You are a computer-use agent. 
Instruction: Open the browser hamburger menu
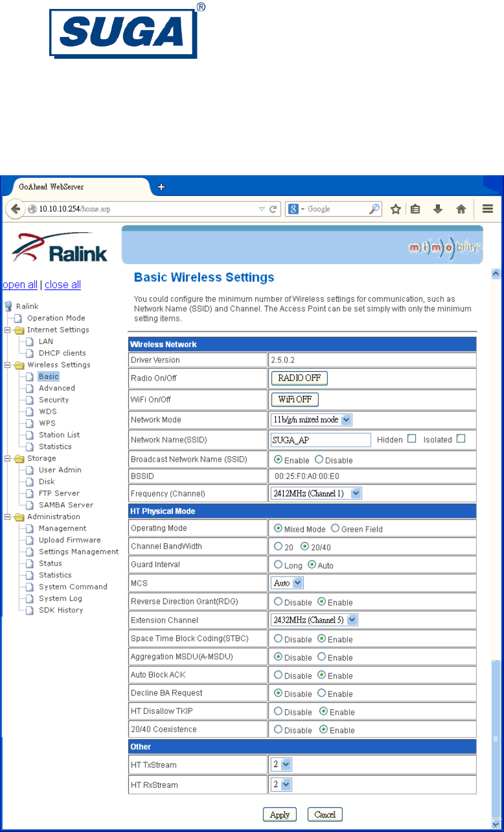(488, 209)
